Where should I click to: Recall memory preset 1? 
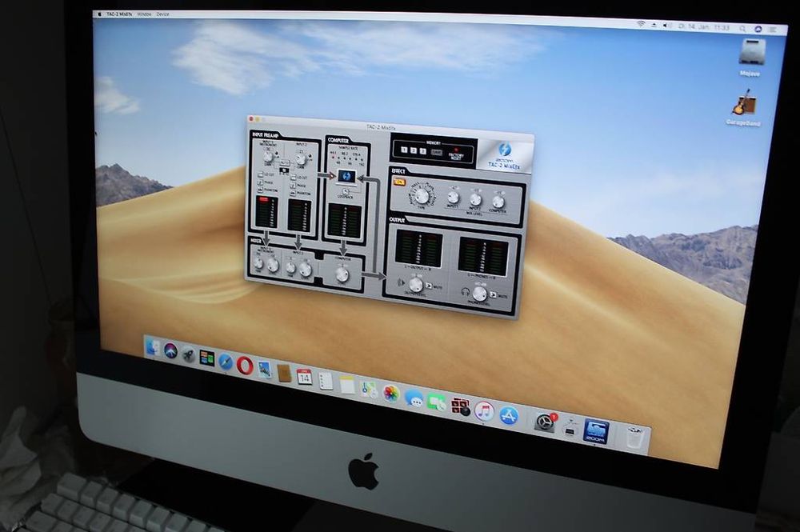click(x=404, y=150)
